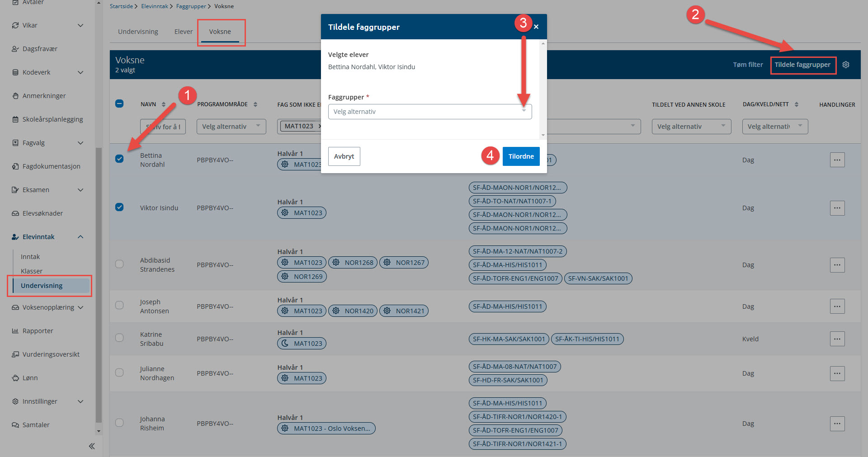Select Julianne Nordhagen row checkbox

[119, 372]
